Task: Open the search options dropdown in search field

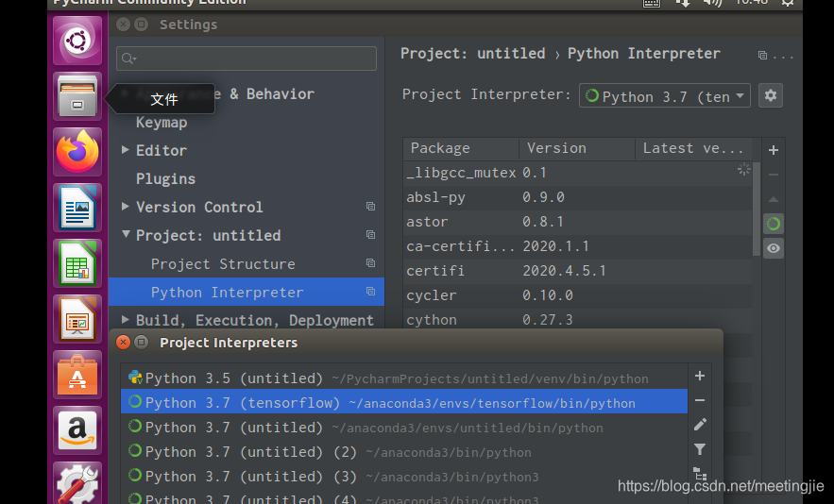Action: (x=128, y=59)
